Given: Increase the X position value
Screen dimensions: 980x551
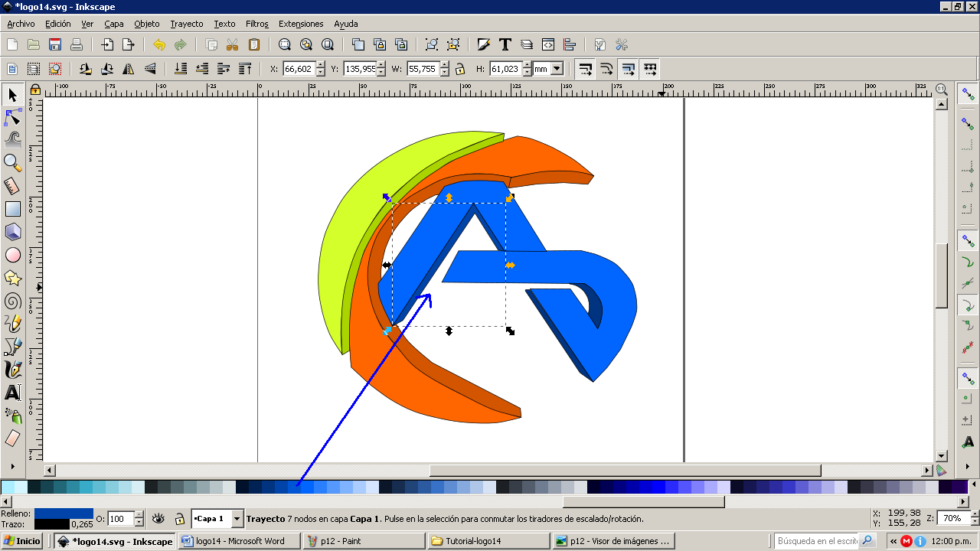Looking at the screenshot, I should (x=320, y=65).
